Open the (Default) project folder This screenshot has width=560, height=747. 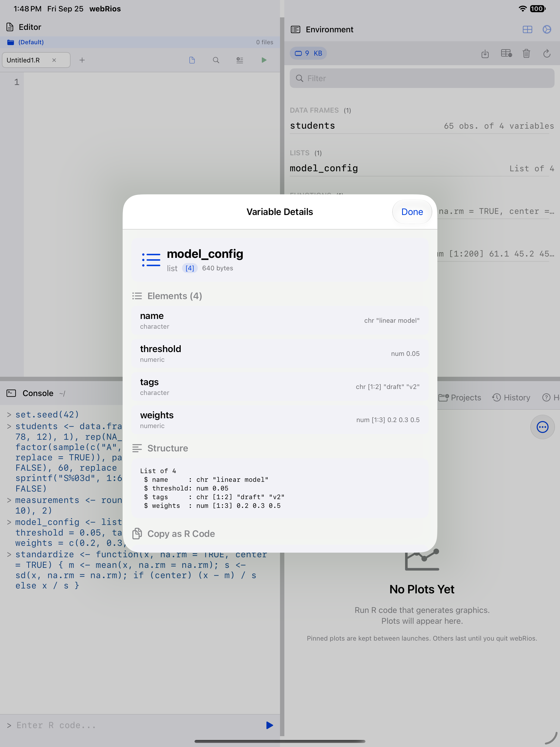tap(25, 42)
